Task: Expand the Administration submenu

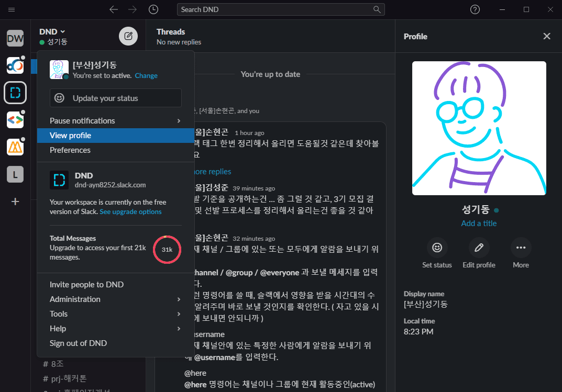Action: point(115,299)
